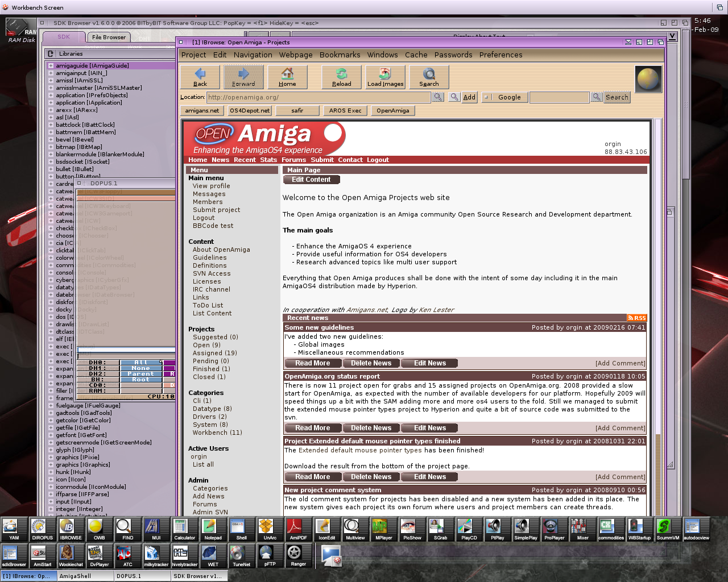Launch ScummVM from the dock

tap(668, 530)
